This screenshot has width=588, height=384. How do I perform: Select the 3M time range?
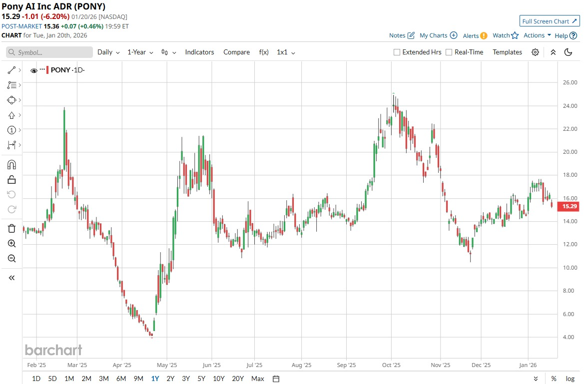click(104, 379)
